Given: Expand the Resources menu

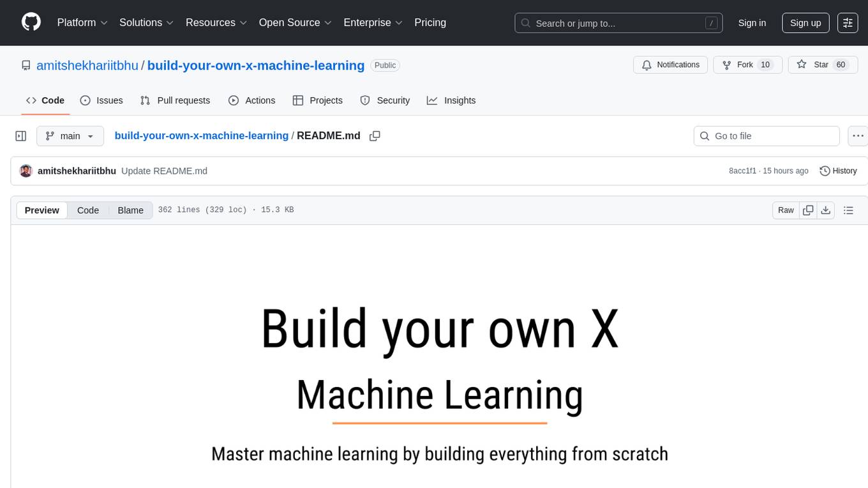Looking at the screenshot, I should [x=216, y=22].
